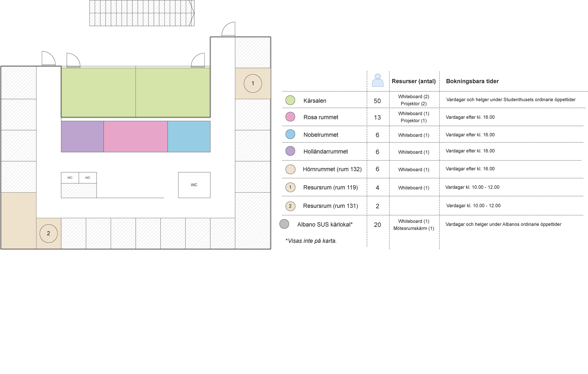Click room marker 1 on the floor plan
Screen dimensions: 588x374
coord(253,84)
